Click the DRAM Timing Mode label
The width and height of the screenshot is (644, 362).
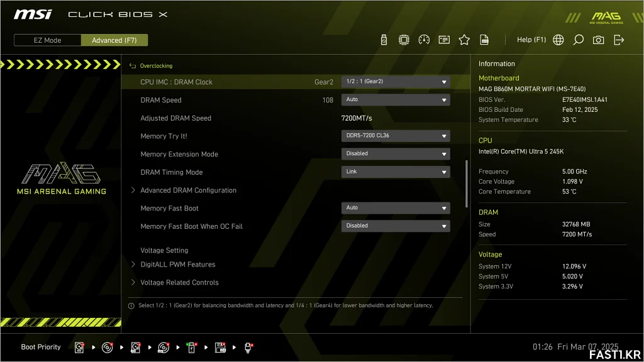171,172
